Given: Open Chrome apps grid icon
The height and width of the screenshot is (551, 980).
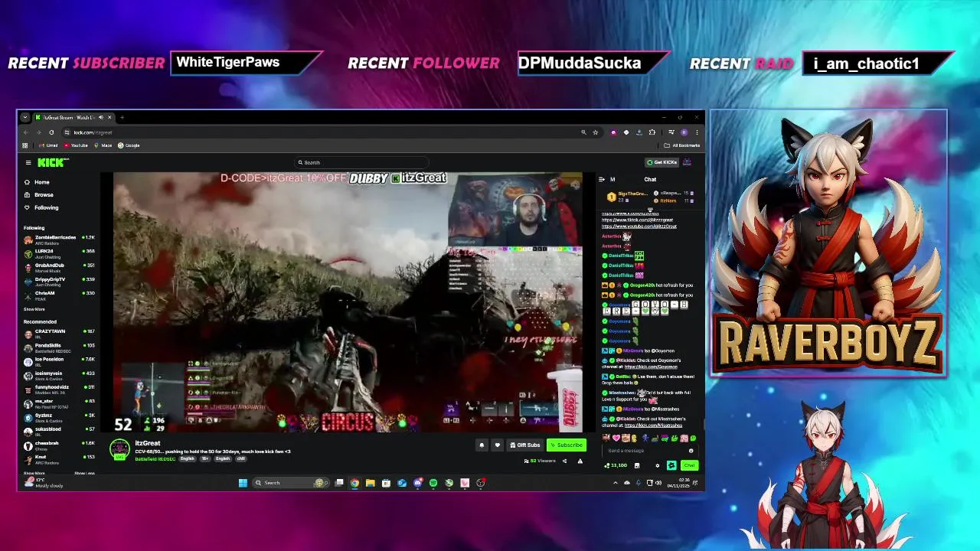Looking at the screenshot, I should [25, 145].
